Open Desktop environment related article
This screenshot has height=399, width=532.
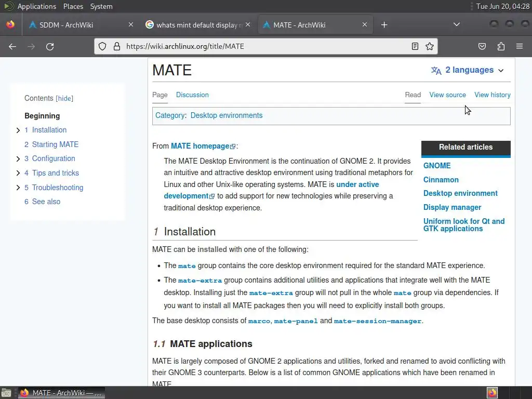click(x=460, y=193)
